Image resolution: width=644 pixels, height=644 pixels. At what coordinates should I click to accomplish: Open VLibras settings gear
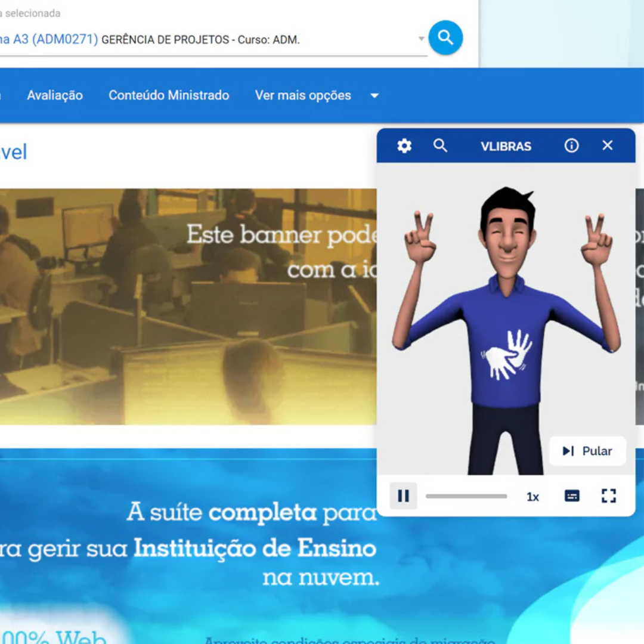point(404,146)
